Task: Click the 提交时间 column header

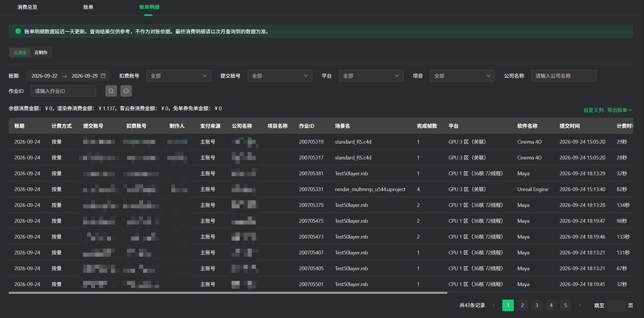Action: [570, 126]
